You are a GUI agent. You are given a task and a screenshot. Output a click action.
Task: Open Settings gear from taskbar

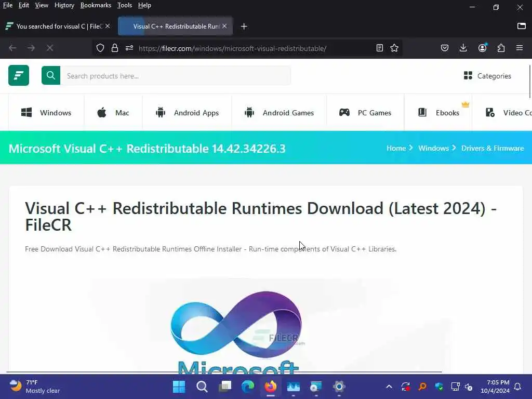pos(339,386)
